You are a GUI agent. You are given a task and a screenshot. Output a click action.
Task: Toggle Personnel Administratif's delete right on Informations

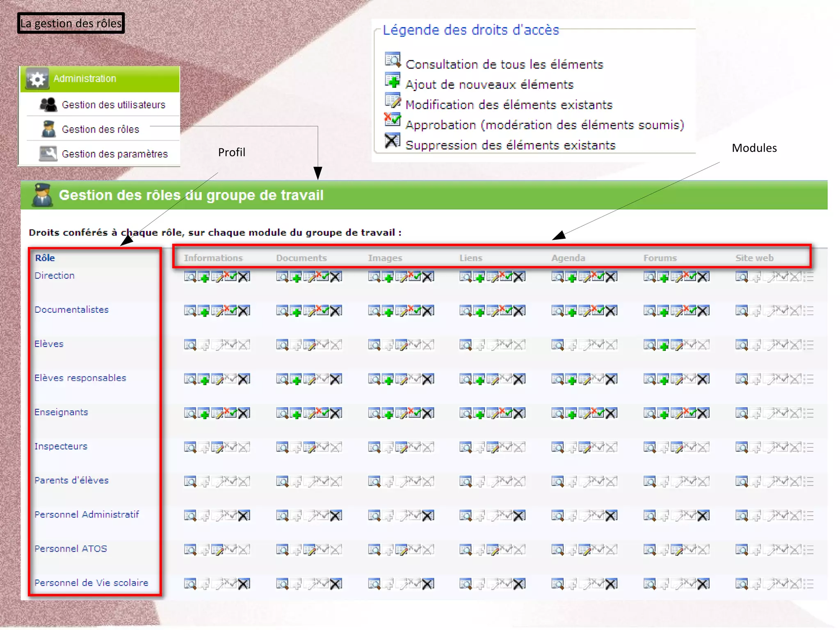244,516
